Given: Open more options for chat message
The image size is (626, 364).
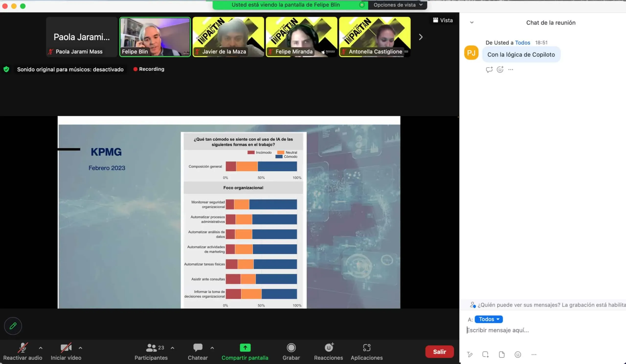Looking at the screenshot, I should coord(511,69).
